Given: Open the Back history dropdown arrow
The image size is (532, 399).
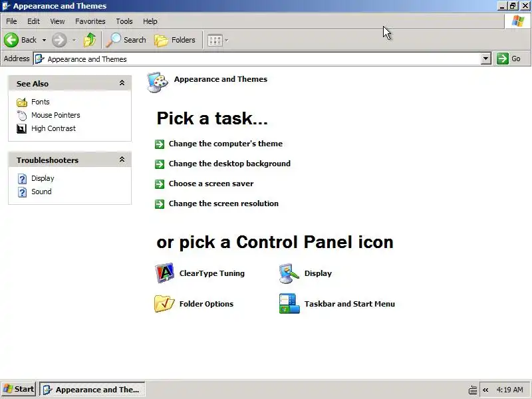Looking at the screenshot, I should (44, 40).
